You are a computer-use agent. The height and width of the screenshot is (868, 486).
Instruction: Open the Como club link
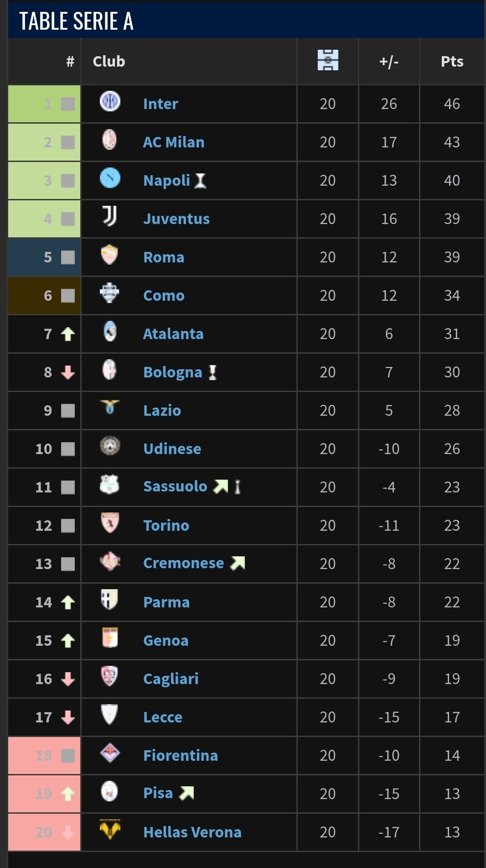click(164, 296)
